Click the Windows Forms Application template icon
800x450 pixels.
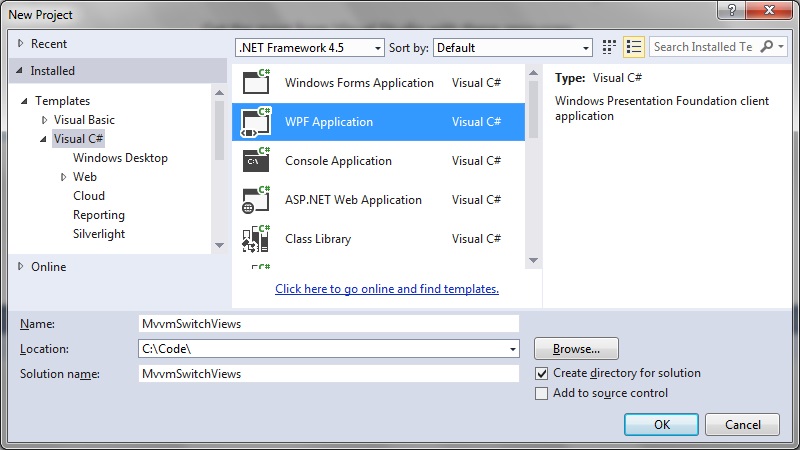256,82
